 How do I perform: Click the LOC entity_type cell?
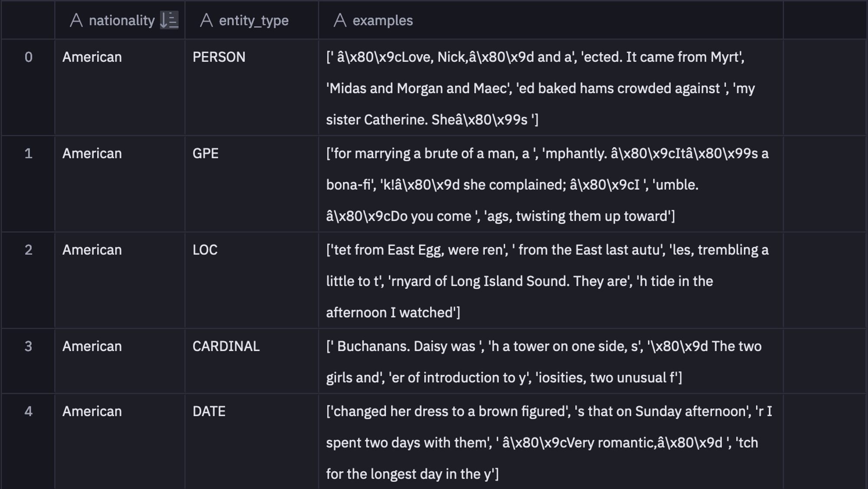point(204,249)
